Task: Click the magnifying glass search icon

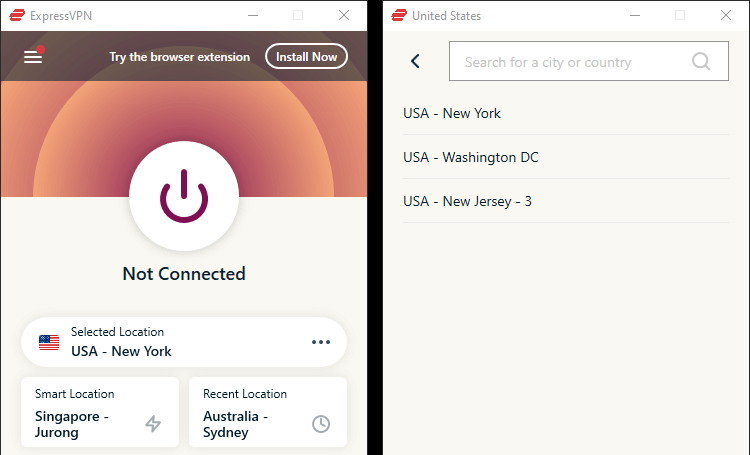Action: pyautogui.click(x=701, y=61)
